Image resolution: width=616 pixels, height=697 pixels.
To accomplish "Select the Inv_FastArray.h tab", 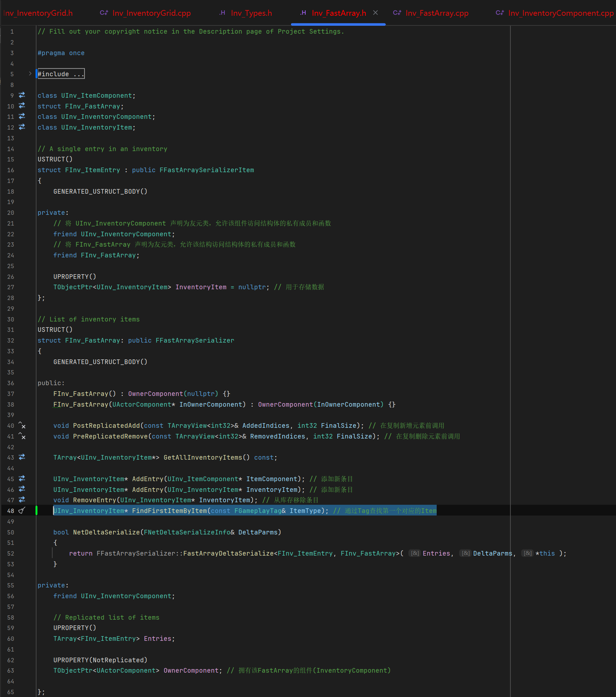I will (339, 13).
